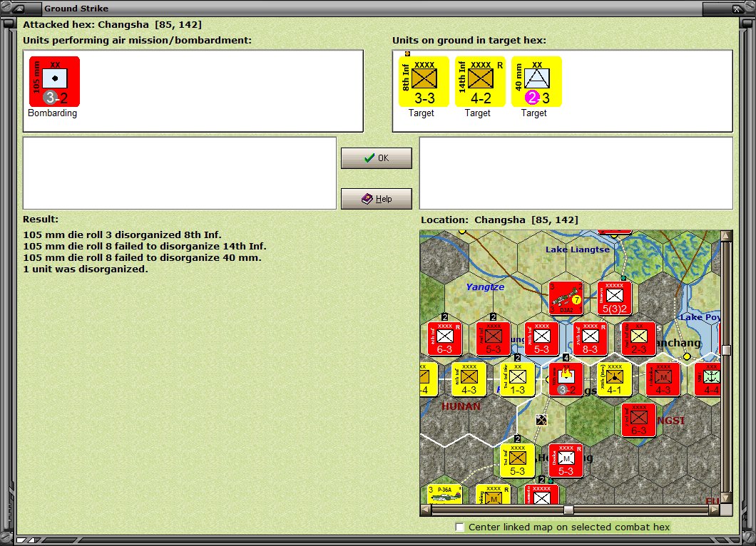Open window system menu icon in title bar
This screenshot has width=756, height=546.
(19, 8)
